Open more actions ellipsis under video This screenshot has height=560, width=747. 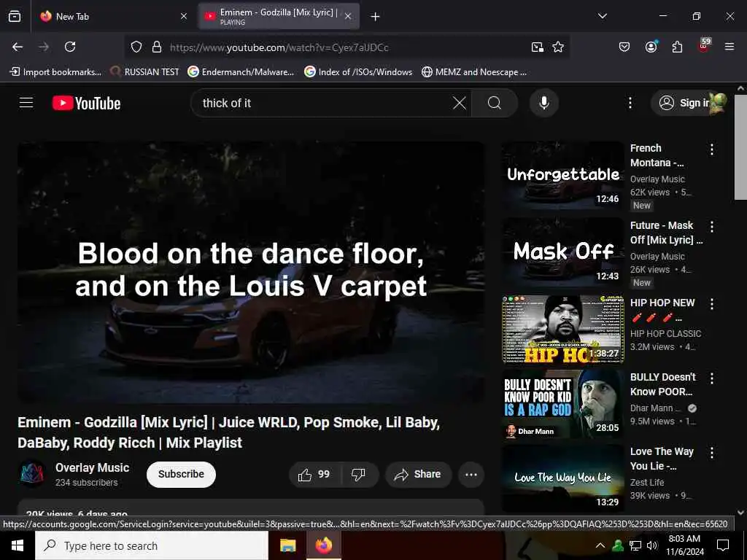point(471,474)
